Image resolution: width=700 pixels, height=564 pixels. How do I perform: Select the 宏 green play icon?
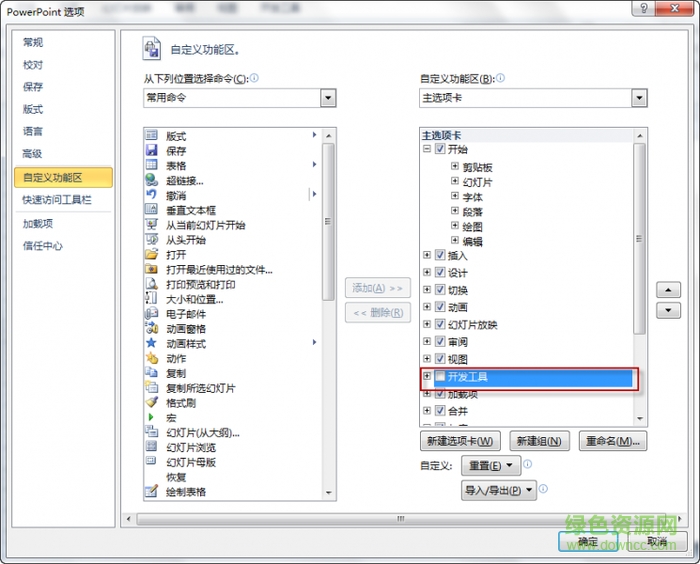point(151,417)
